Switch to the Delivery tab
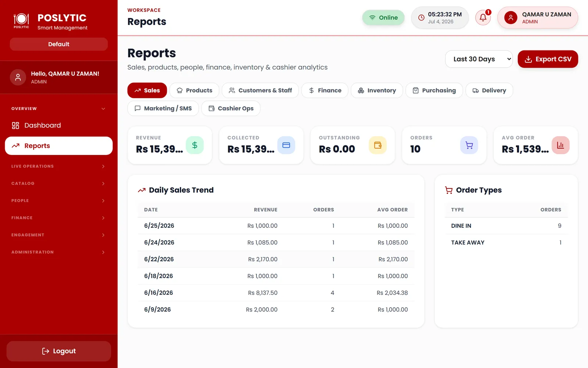This screenshot has width=588, height=368. [489, 91]
